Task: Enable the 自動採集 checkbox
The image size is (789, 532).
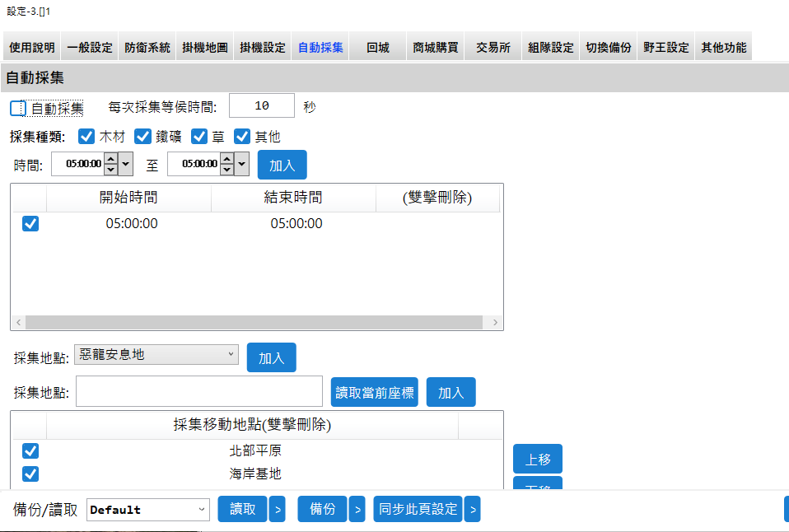Action: click(x=18, y=108)
